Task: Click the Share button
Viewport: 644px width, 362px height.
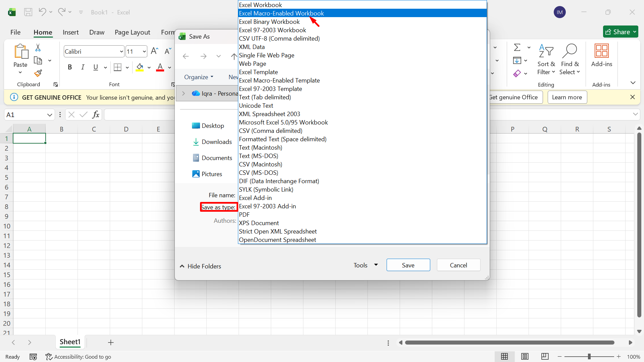Action: click(x=621, y=32)
